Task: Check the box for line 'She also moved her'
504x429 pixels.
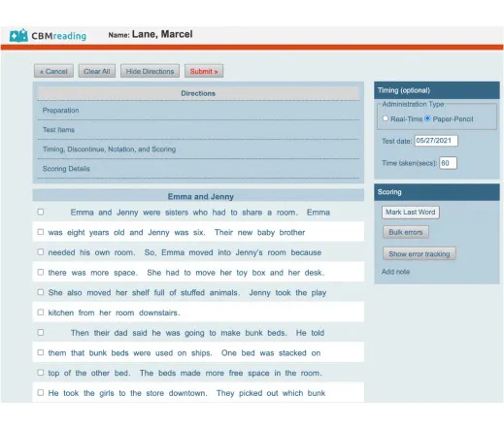Action: tap(41, 292)
